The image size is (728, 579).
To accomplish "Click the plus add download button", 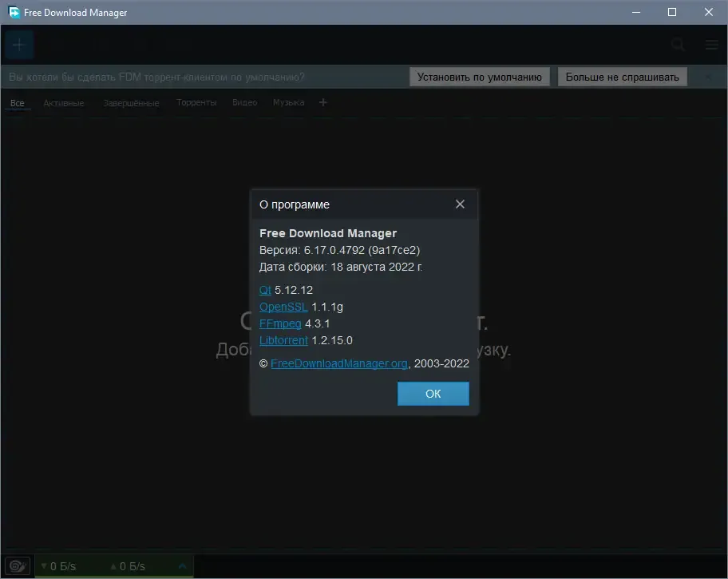I will pos(19,45).
